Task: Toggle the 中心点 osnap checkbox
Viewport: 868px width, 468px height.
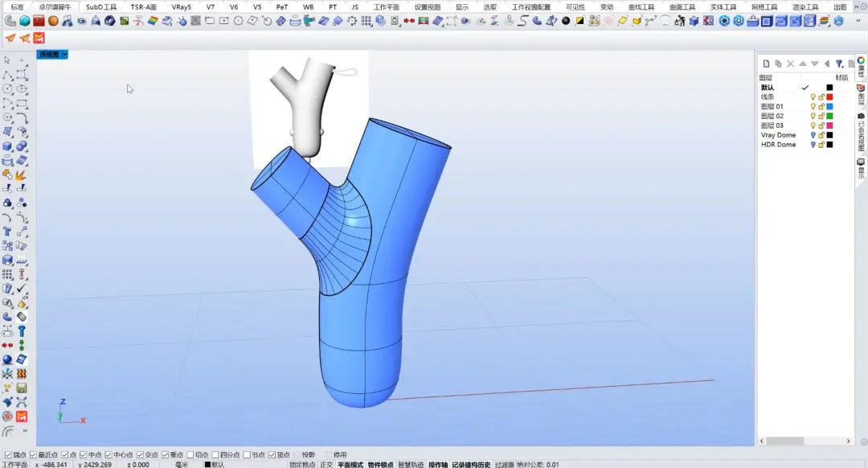Action: (x=108, y=455)
